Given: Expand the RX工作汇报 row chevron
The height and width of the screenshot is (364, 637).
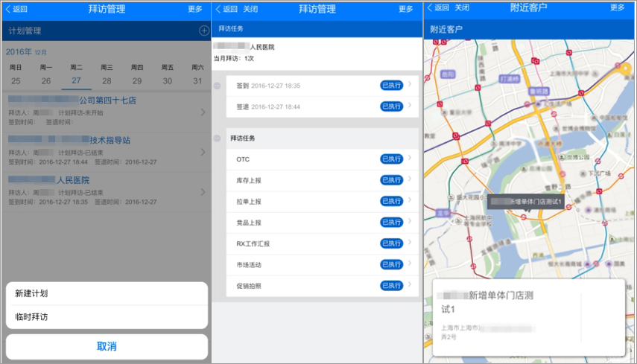Looking at the screenshot, I should [x=410, y=242].
